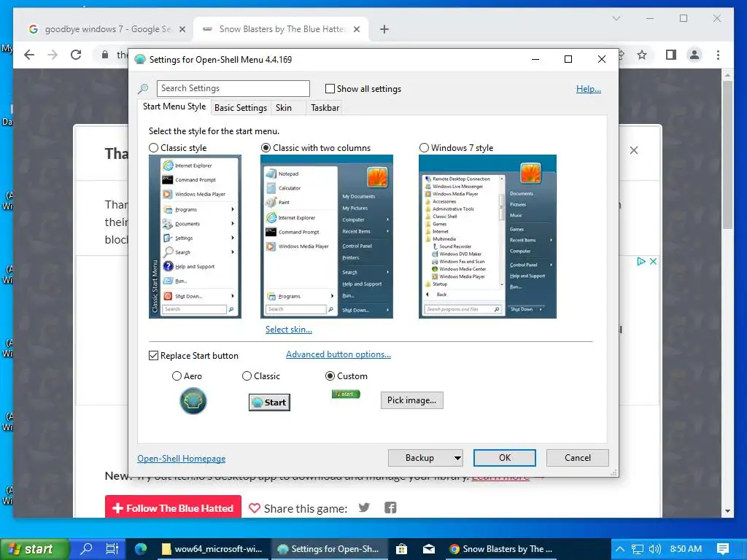The width and height of the screenshot is (747, 560).
Task: Open Microsoft Store taskbar icon
Action: pyautogui.click(x=401, y=548)
